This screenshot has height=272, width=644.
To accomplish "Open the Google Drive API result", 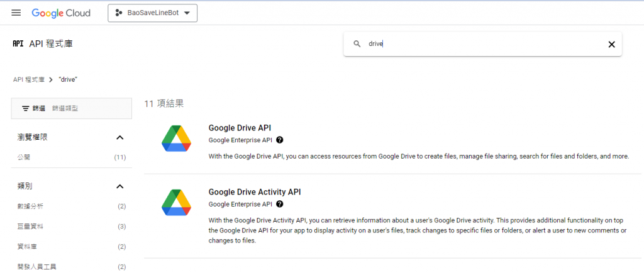I will (240, 128).
